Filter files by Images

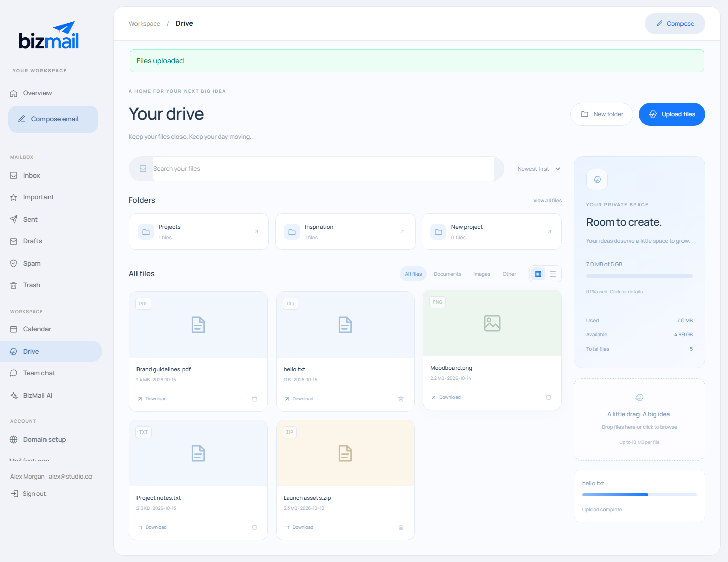click(x=482, y=274)
